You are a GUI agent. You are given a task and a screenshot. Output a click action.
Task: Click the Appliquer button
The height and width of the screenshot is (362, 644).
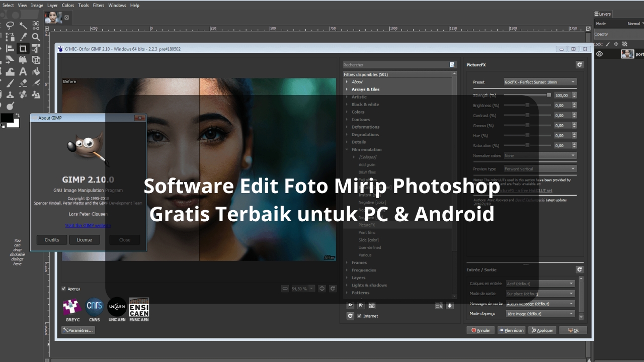click(x=542, y=330)
